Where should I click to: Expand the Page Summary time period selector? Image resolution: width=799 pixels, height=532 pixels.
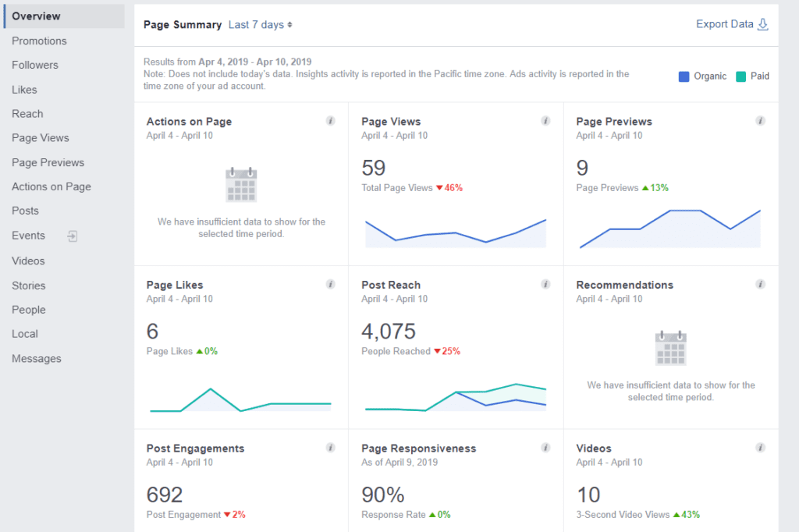click(x=257, y=24)
